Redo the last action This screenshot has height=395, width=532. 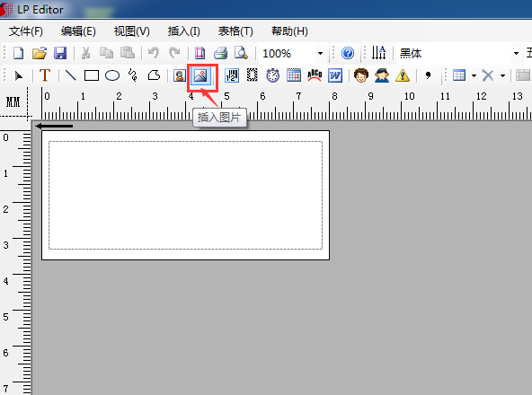[x=174, y=53]
